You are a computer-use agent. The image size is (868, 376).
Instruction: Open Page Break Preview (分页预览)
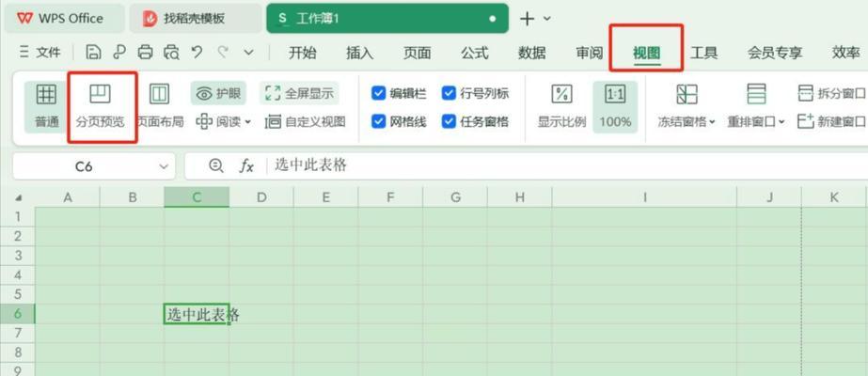tap(101, 107)
